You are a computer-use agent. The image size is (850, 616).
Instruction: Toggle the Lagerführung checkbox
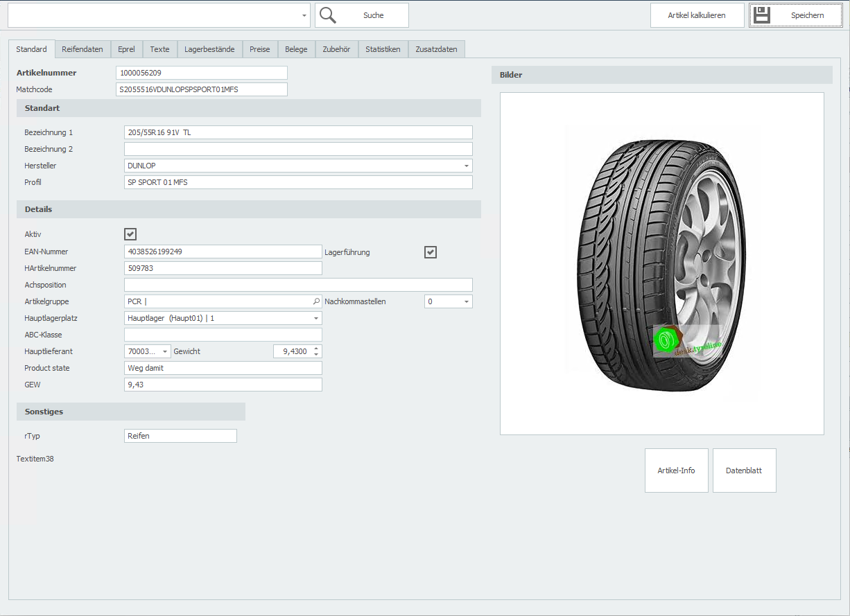431,252
